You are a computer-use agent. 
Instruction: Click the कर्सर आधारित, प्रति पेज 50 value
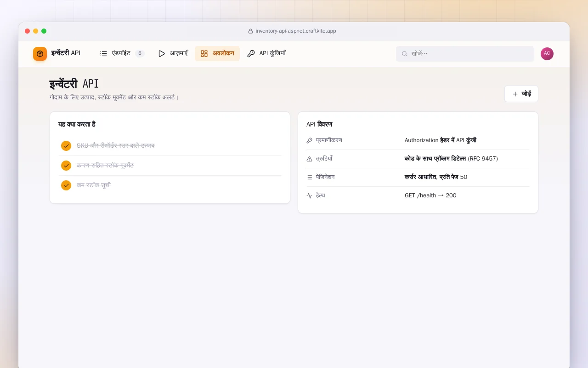[x=436, y=177]
